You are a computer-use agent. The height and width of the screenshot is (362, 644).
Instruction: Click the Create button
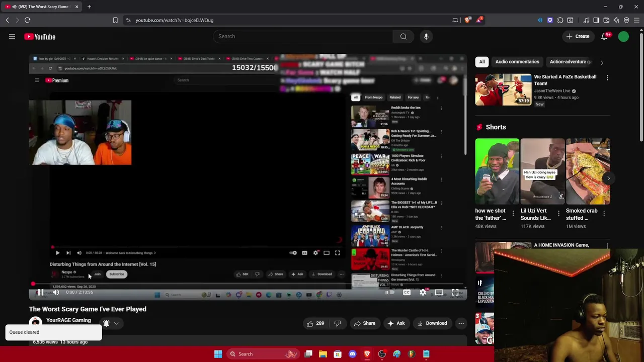(578, 36)
